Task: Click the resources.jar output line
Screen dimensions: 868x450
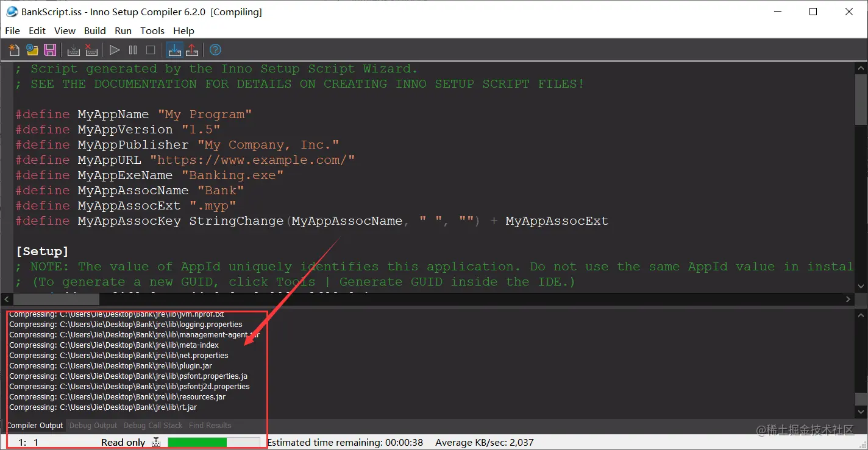Action: [117, 397]
